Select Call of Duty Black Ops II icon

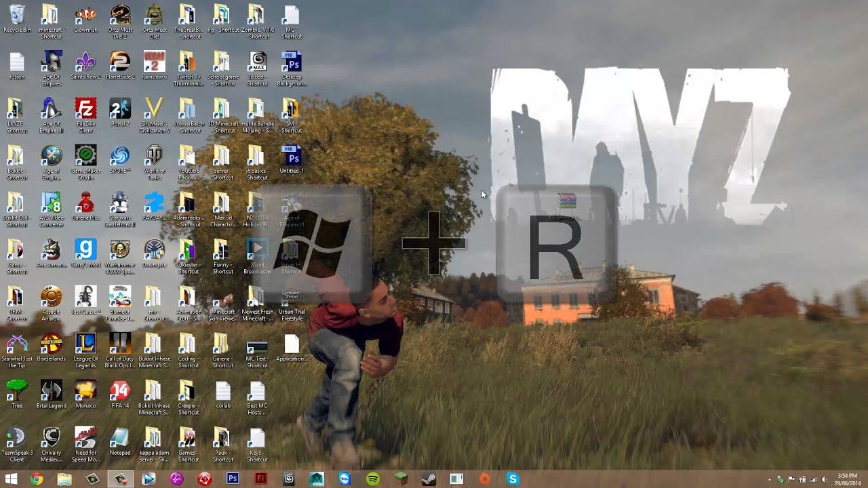point(120,350)
